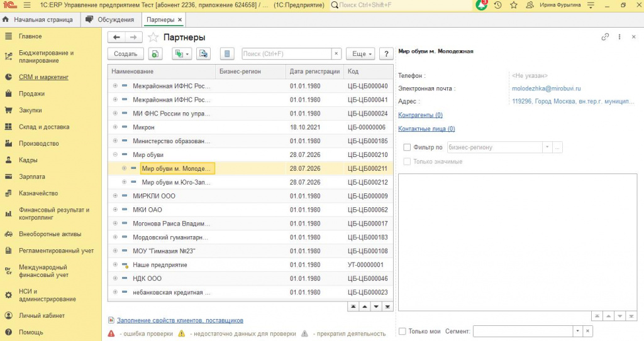
Task: Select the МКИ ОАО row
Action: [x=250, y=210]
